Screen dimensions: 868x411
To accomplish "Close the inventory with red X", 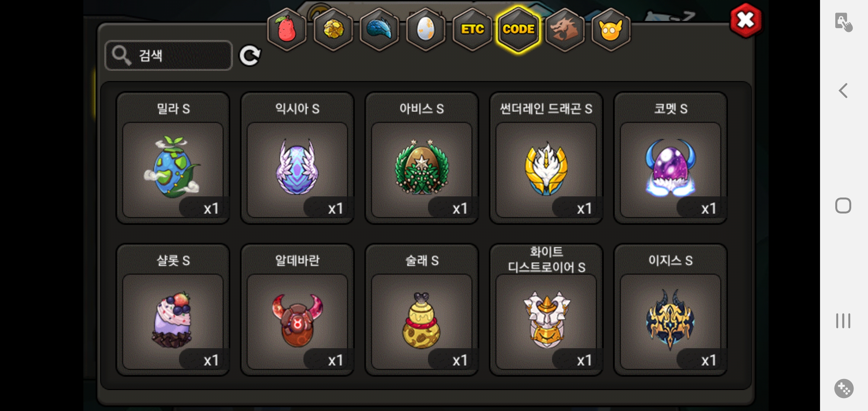I will [746, 21].
